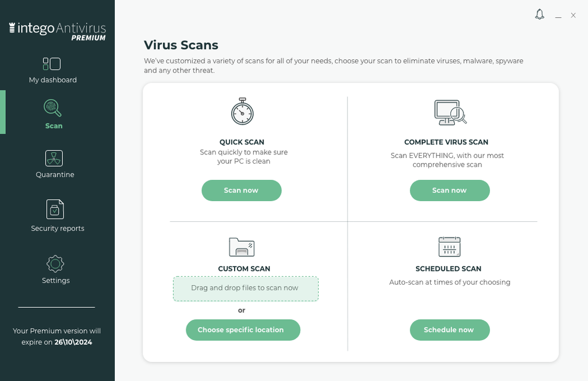
Task: Go to the Security reports menu label
Action: (x=58, y=228)
